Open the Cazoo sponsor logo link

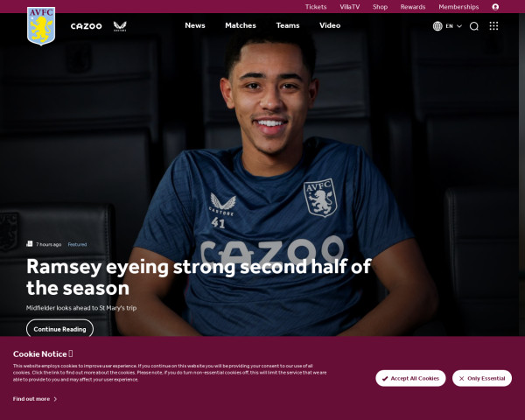[86, 26]
